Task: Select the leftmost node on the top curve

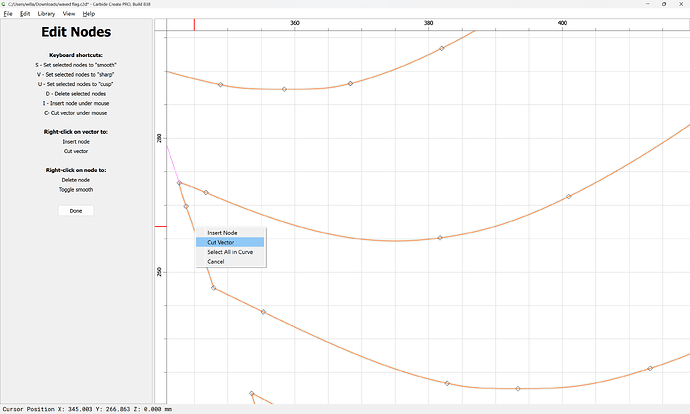Action: point(221,85)
